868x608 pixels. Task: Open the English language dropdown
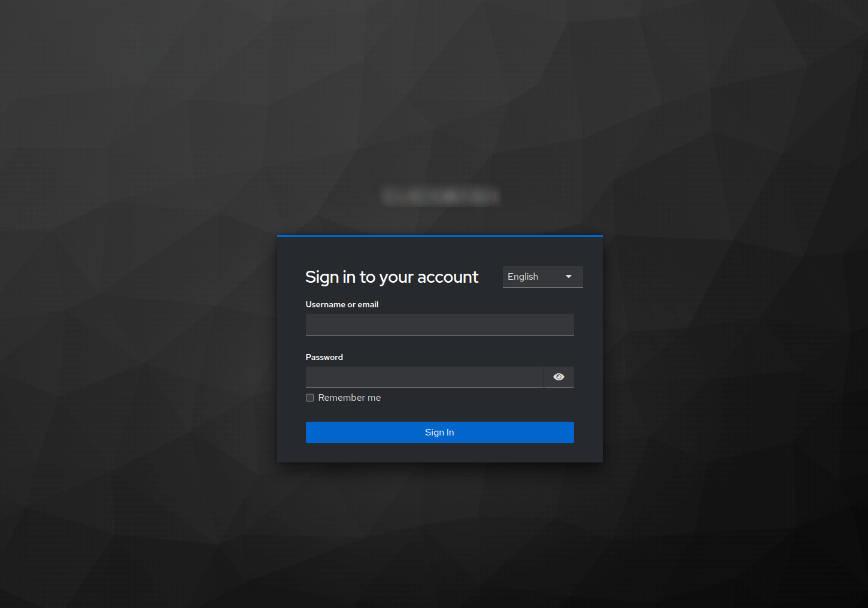pos(543,277)
